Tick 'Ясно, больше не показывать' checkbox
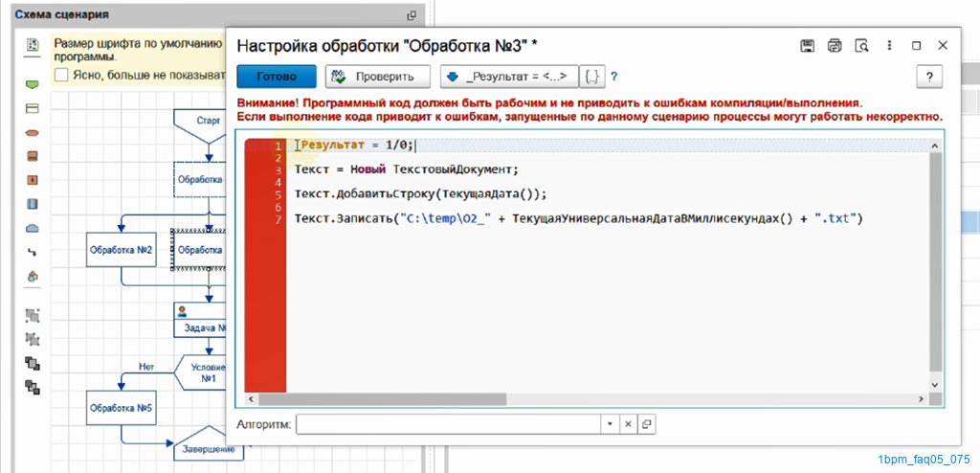980x473 pixels. [61, 75]
